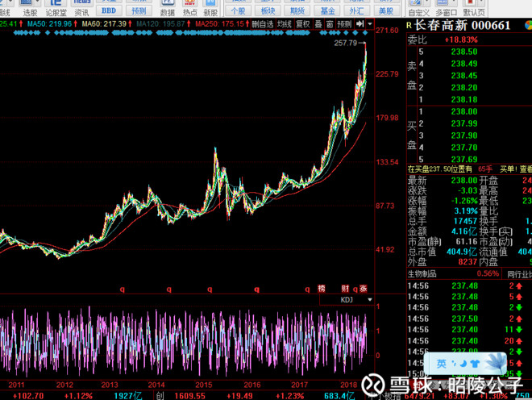The width and height of the screenshot is (532, 400).
Task: Click the 同行业比 comparison link
Action: 520,273
